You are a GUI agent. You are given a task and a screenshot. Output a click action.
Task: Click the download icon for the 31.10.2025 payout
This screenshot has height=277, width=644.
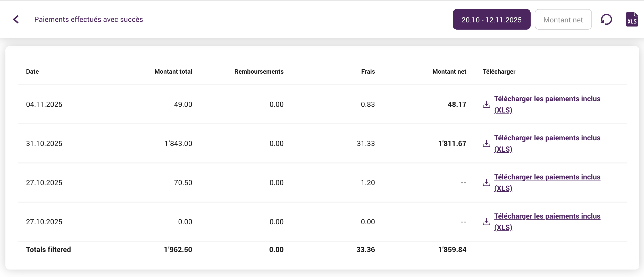487,143
